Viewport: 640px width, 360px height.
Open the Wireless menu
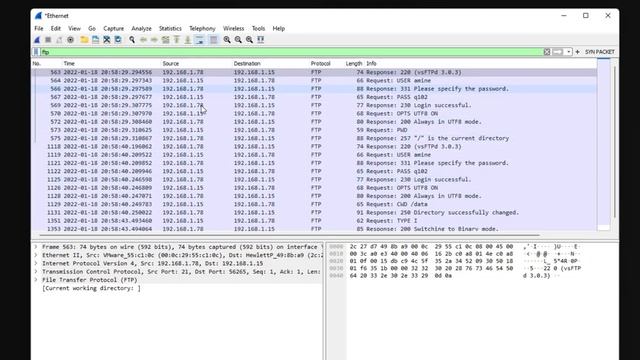(233, 29)
